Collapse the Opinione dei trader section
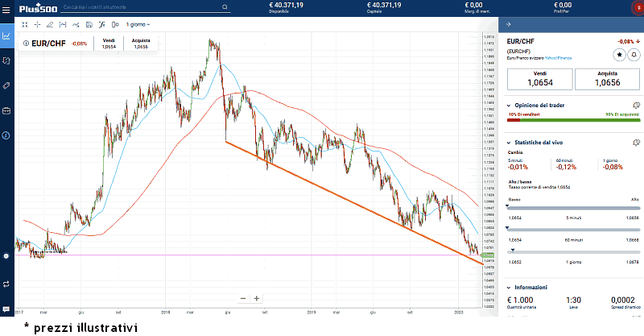Screen dimensions: 644x336 click(x=509, y=106)
